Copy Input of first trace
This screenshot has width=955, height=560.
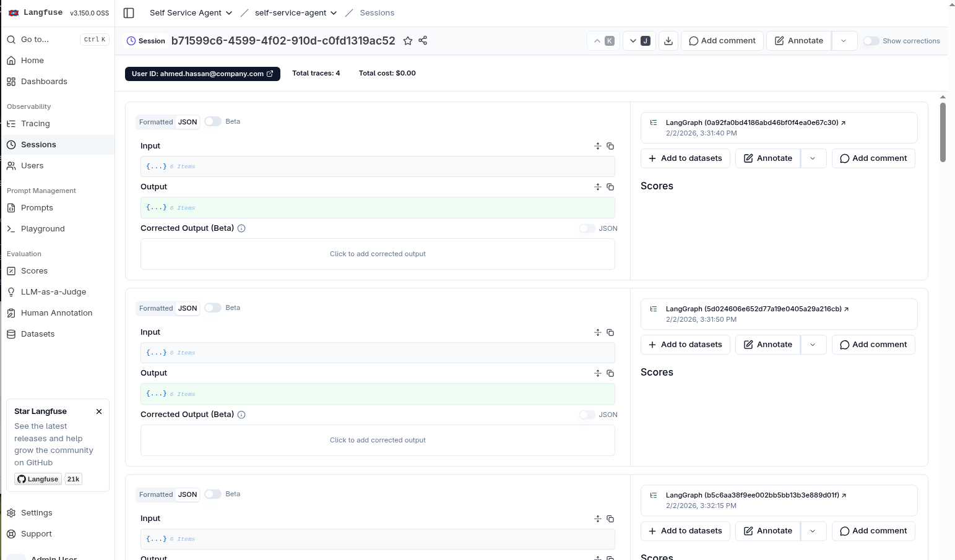tap(610, 146)
